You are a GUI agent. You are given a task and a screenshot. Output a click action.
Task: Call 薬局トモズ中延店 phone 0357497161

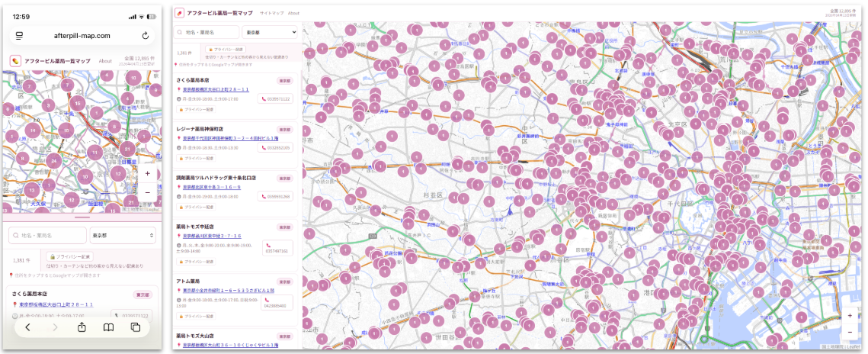[x=277, y=248]
